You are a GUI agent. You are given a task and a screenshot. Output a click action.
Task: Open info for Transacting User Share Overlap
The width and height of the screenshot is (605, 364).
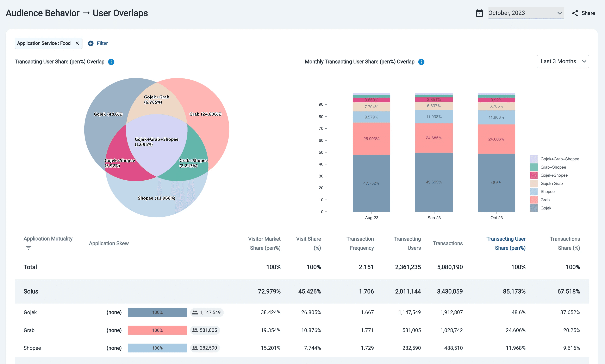pyautogui.click(x=111, y=62)
